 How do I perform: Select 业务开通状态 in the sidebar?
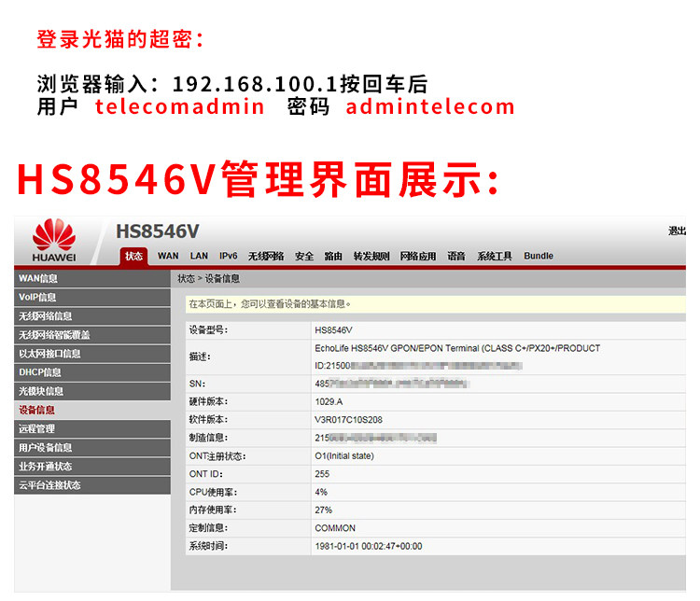[92, 466]
